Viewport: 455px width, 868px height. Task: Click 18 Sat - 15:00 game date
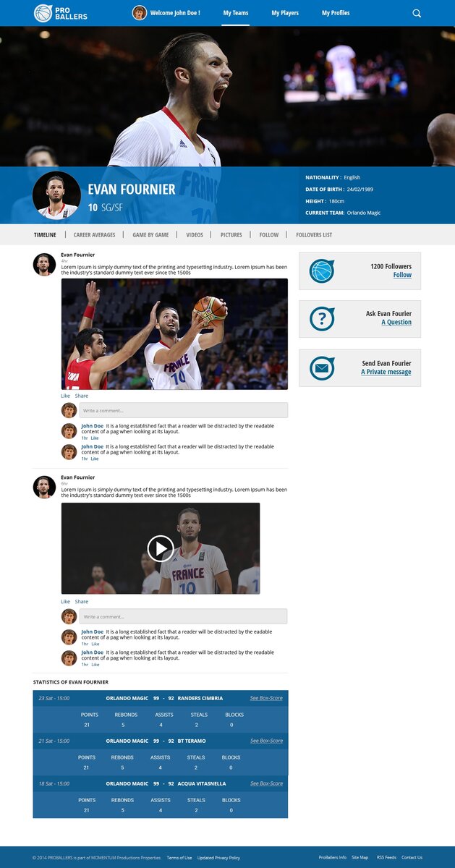(54, 783)
